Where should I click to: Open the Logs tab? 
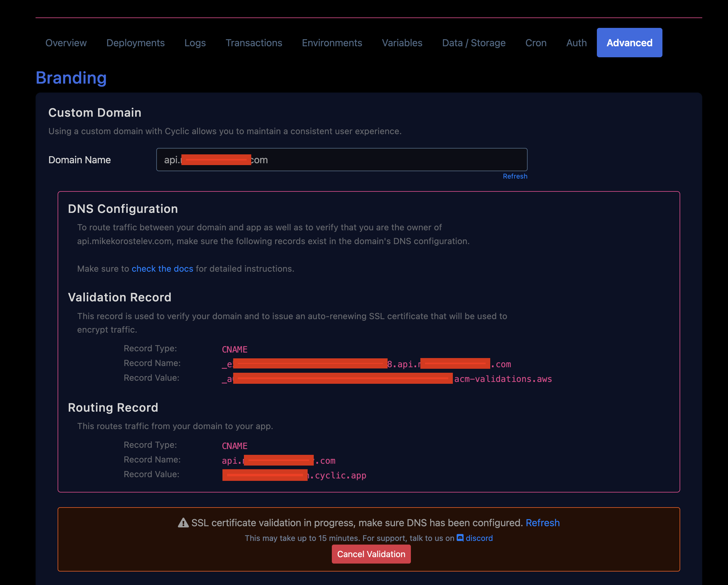coord(195,43)
